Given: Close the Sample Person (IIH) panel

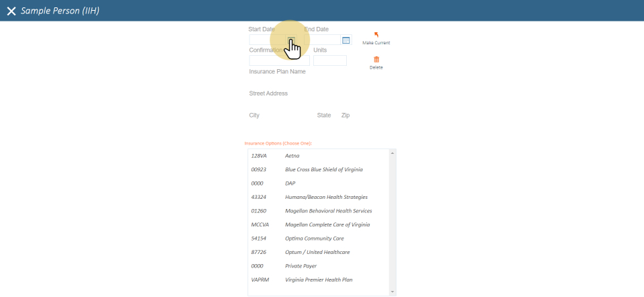Looking at the screenshot, I should coord(11,11).
